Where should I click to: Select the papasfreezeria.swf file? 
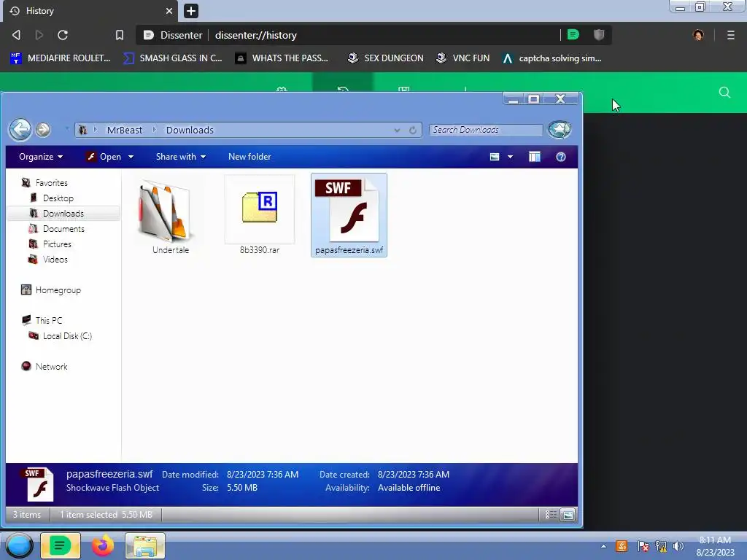pyautogui.click(x=349, y=215)
